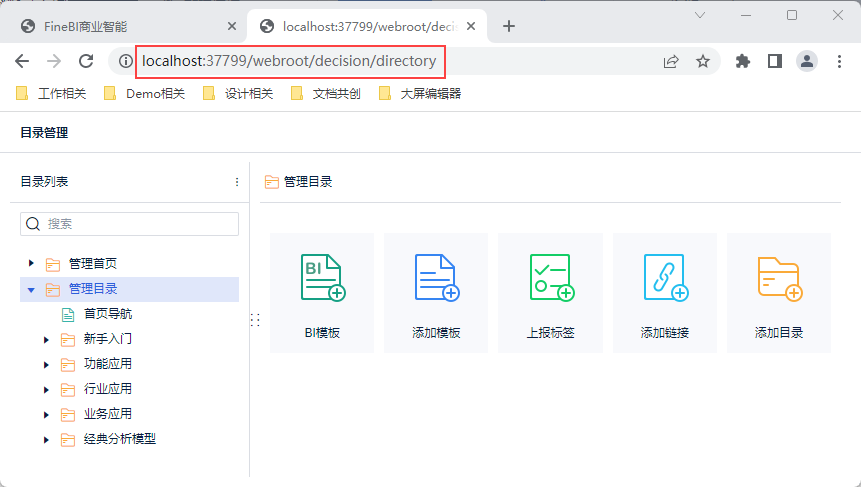
Task: View site information icon in address bar
Action: (126, 61)
